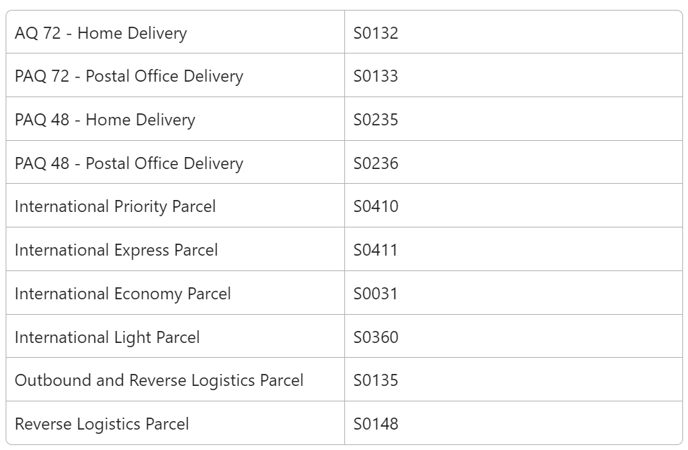Click PAQ 48 - Home Delivery row
Viewport: 688px width, 450px height.
pos(344,119)
